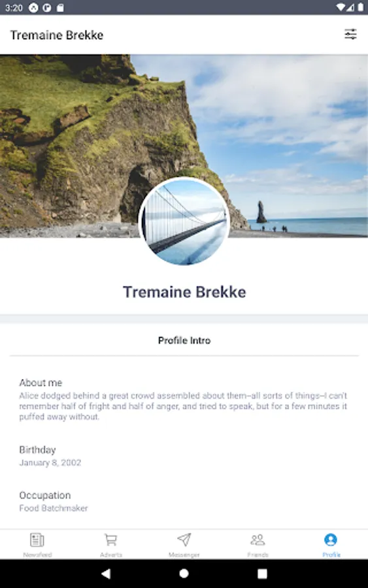Open the filter settings sliders icon

pos(350,35)
